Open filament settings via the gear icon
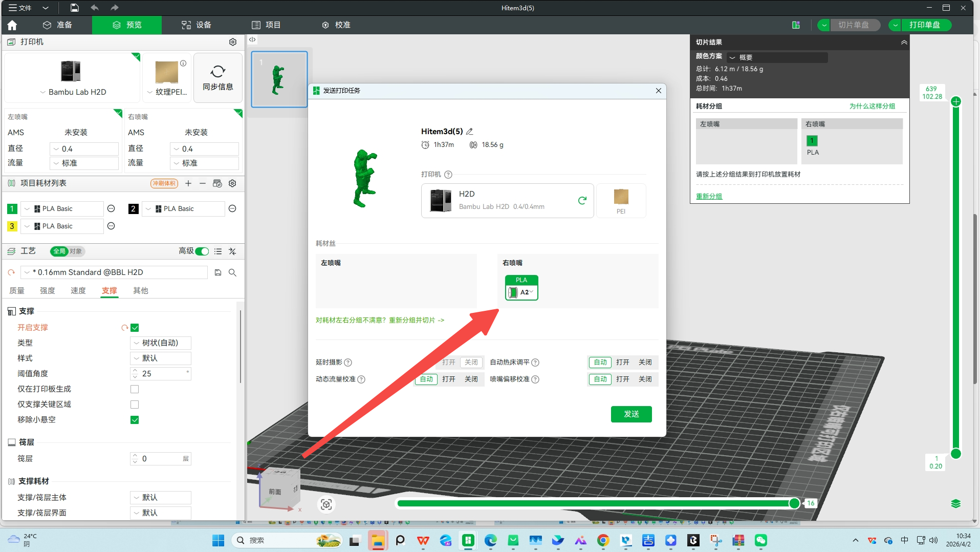980x552 pixels. pyautogui.click(x=232, y=183)
